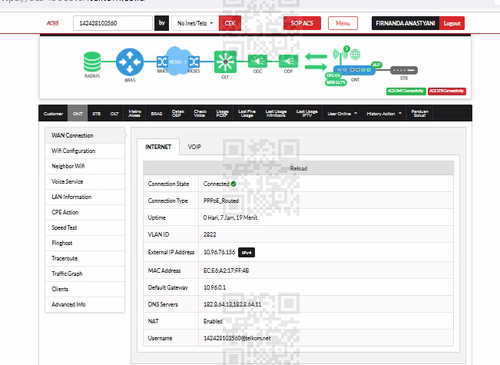Expand the History Action dropdown menu

tap(384, 114)
